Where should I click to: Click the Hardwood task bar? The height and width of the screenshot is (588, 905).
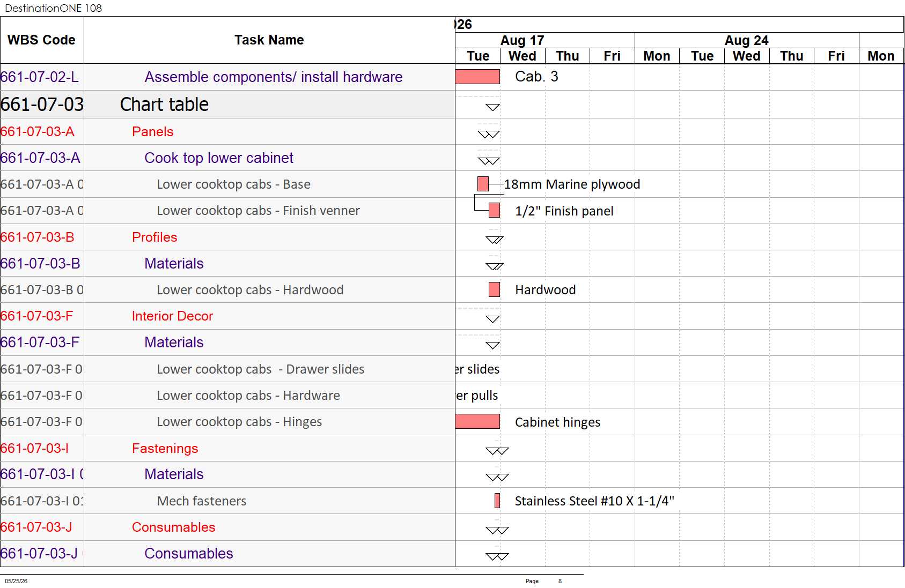coord(494,289)
